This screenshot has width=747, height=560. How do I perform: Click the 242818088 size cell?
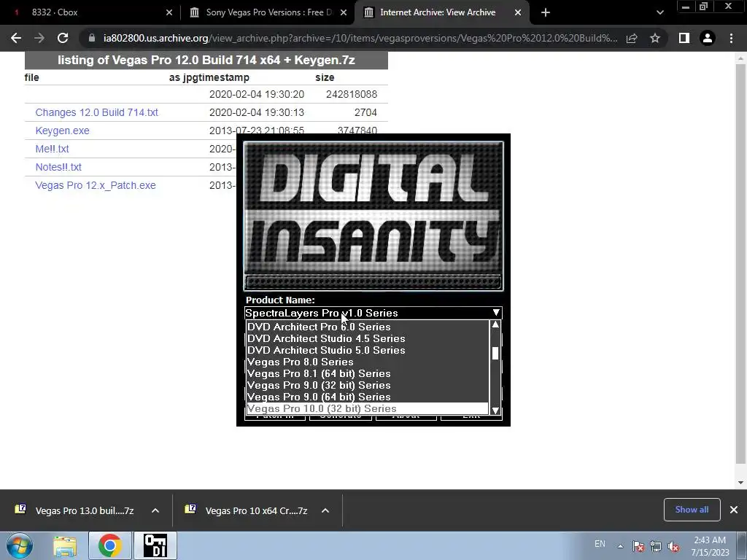tap(352, 94)
